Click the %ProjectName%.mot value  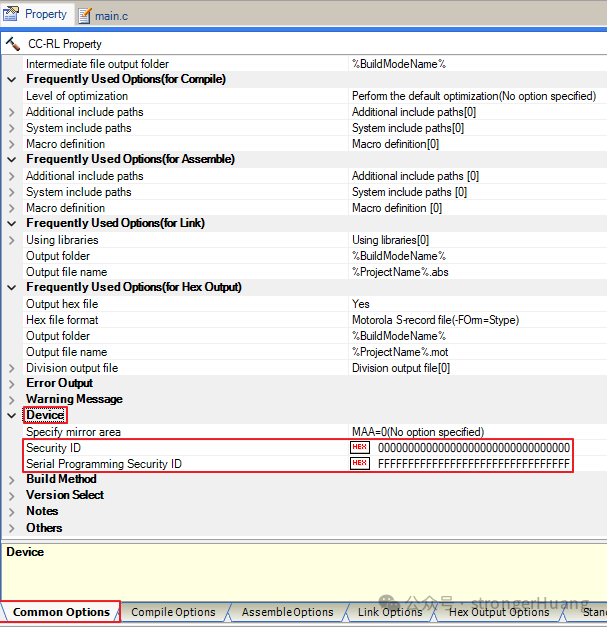pyautogui.click(x=400, y=352)
